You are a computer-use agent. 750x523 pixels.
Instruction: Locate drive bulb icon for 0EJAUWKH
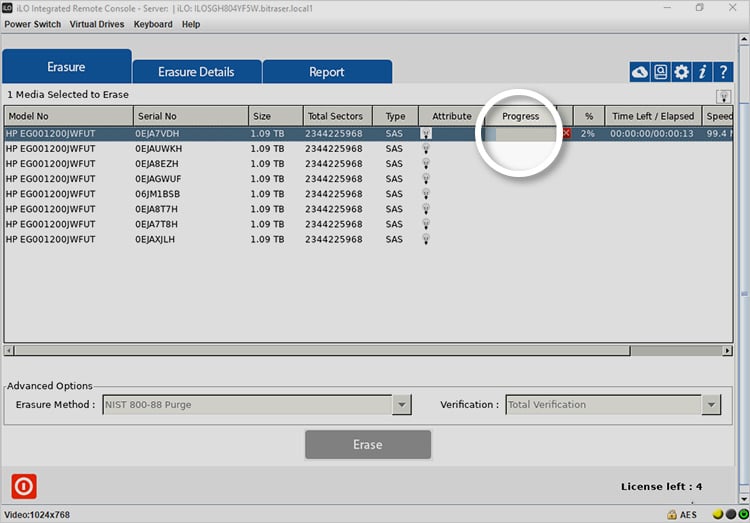pos(426,149)
